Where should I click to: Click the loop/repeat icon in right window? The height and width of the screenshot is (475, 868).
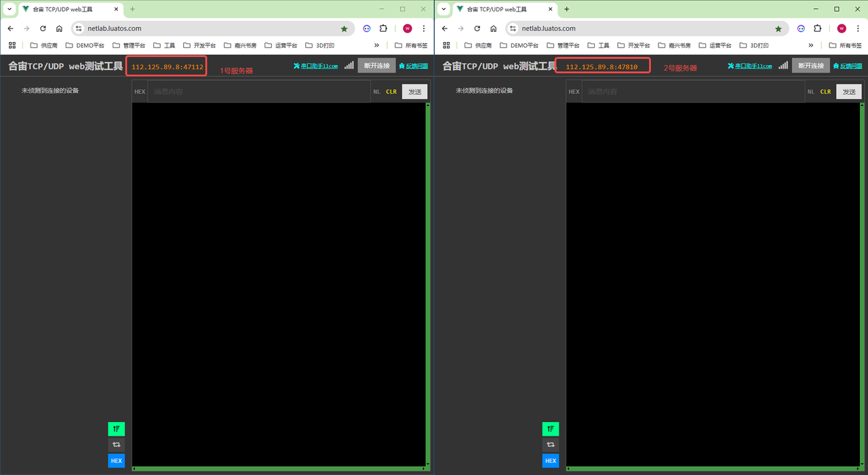point(551,444)
